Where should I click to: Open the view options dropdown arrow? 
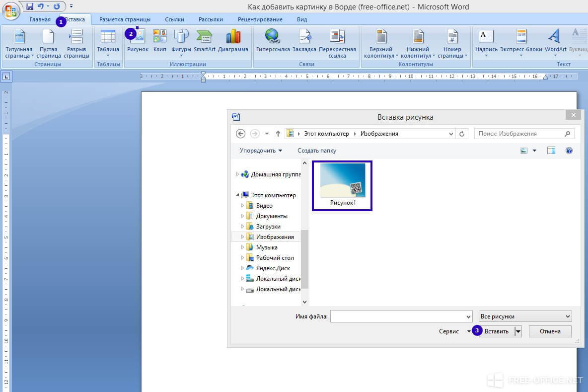534,151
